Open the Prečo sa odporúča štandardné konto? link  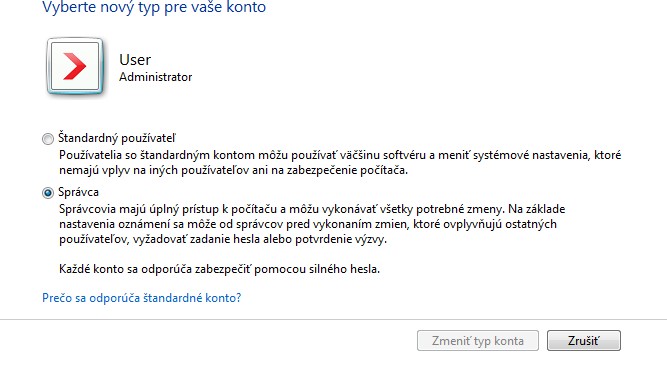coord(142,297)
